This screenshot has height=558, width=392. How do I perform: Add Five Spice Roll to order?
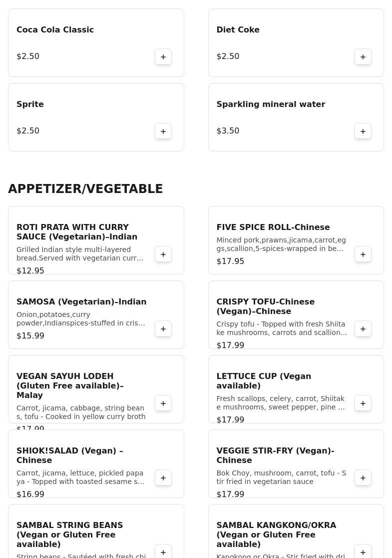tap(363, 254)
